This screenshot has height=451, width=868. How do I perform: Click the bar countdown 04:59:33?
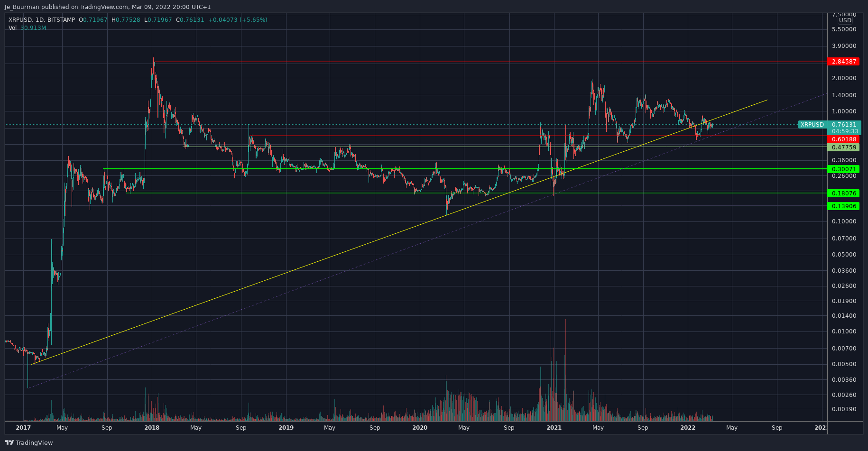(844, 131)
